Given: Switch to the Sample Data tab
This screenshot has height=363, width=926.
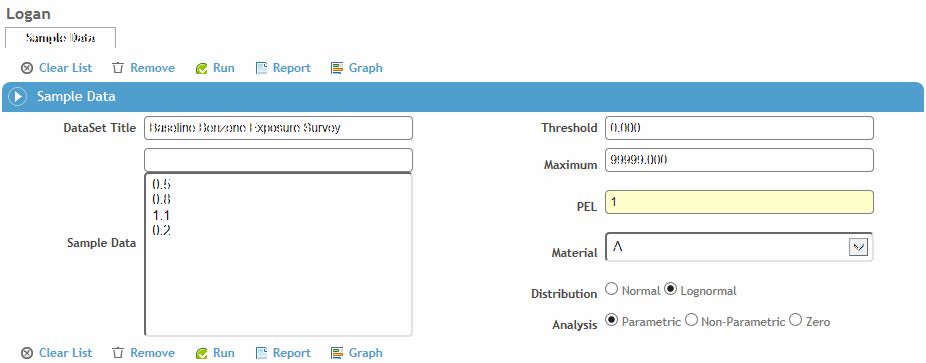Looking at the screenshot, I should coord(60,38).
